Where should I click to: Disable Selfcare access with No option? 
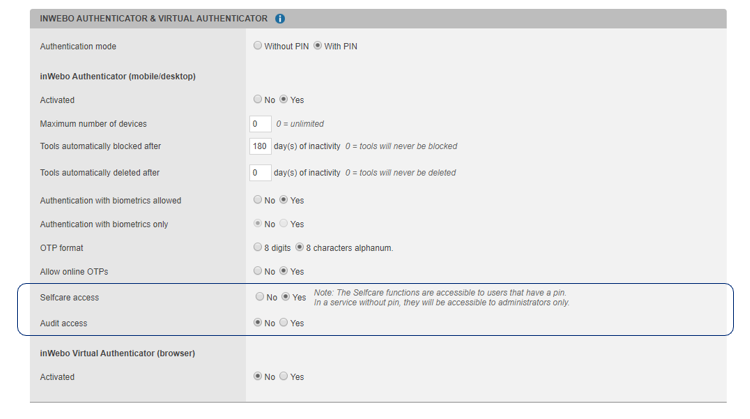pyautogui.click(x=258, y=297)
